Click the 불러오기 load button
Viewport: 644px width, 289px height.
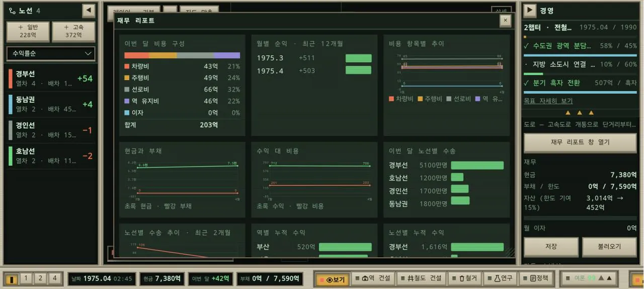pos(609,247)
